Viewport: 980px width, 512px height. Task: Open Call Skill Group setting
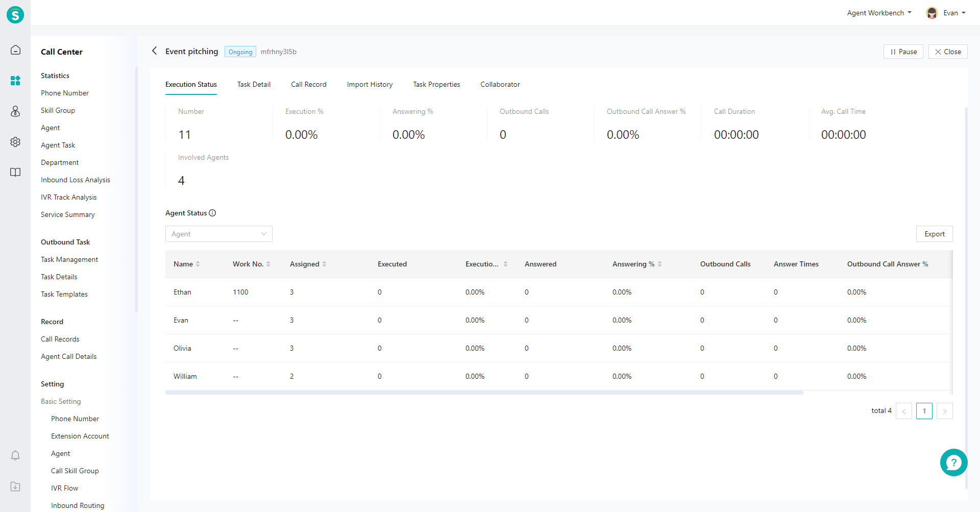coord(75,471)
